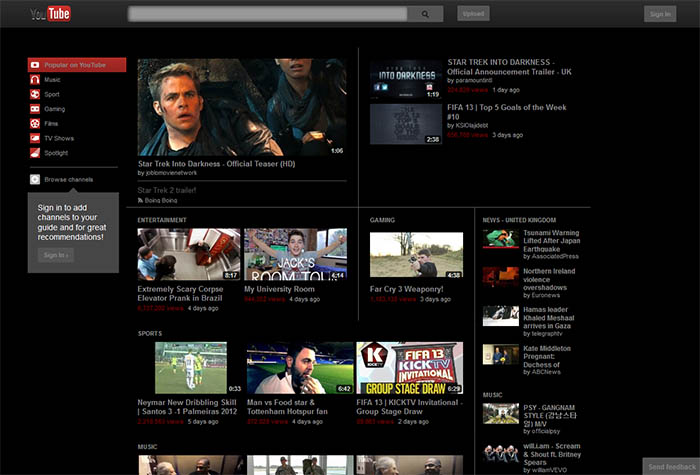Open the Man vs Food star thumbnail
700x475 pixels.
pyautogui.click(x=300, y=368)
